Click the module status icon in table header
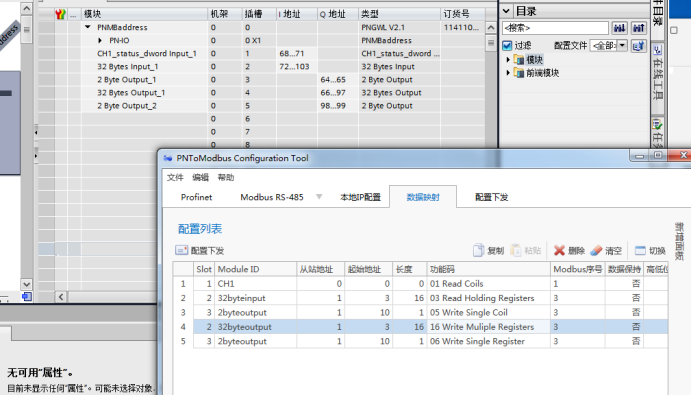 [x=60, y=14]
